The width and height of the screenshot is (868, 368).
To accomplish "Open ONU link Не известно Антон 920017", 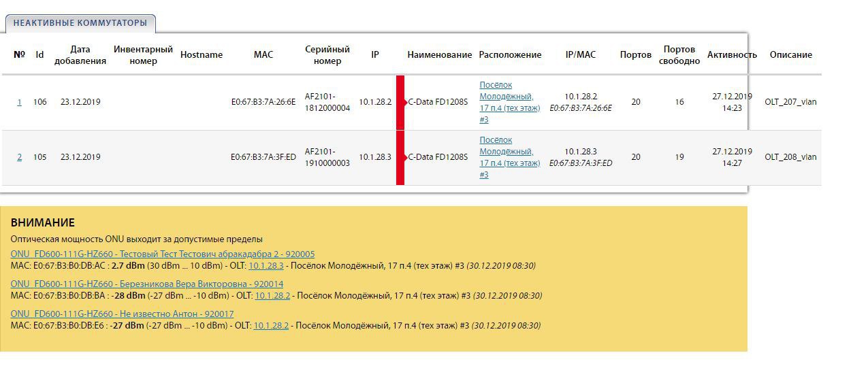I will [x=122, y=314].
